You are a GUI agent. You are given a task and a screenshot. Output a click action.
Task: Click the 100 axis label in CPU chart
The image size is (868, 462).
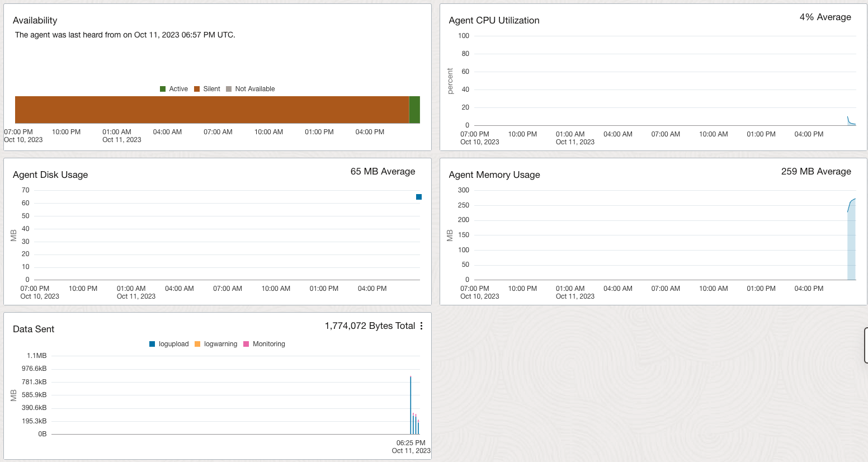pos(464,36)
